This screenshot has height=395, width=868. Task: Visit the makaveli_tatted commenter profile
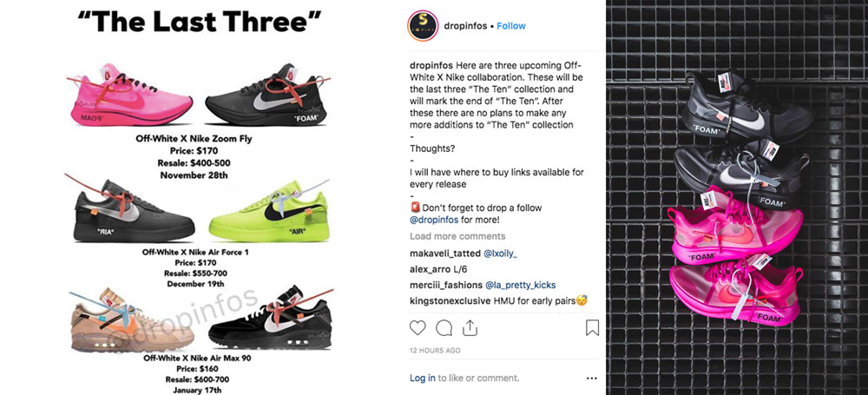pos(445,253)
